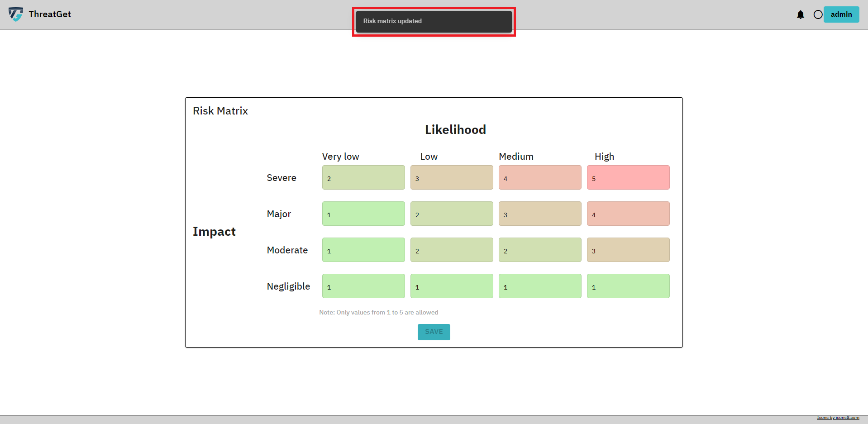The height and width of the screenshot is (424, 868).
Task: Edit the Negligible / Very low cell
Action: [363, 286]
